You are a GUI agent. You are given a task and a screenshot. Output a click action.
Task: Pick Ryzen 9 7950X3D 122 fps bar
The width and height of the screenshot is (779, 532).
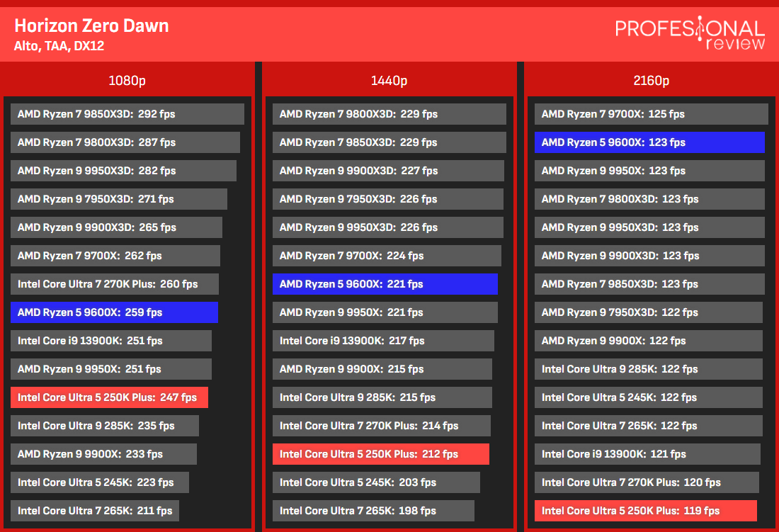tap(648, 312)
